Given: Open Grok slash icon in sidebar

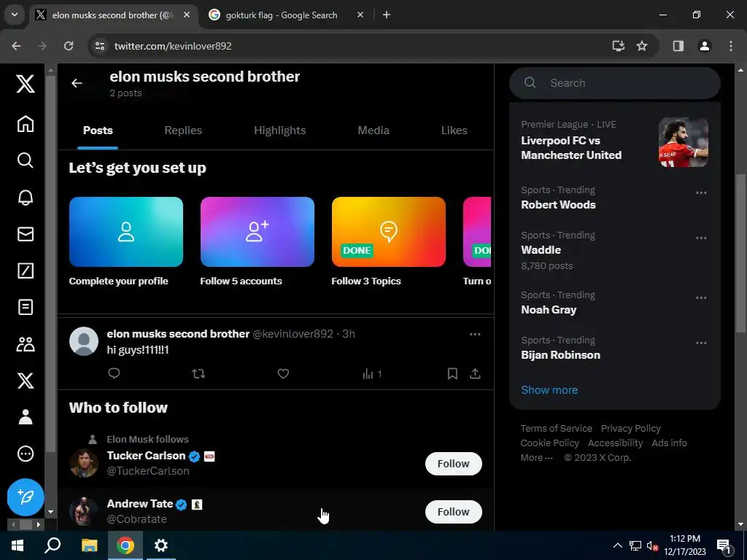Looking at the screenshot, I should pos(26,271).
